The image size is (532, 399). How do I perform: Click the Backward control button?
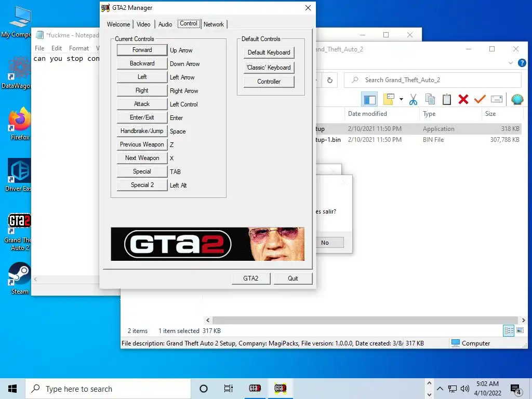[142, 63]
